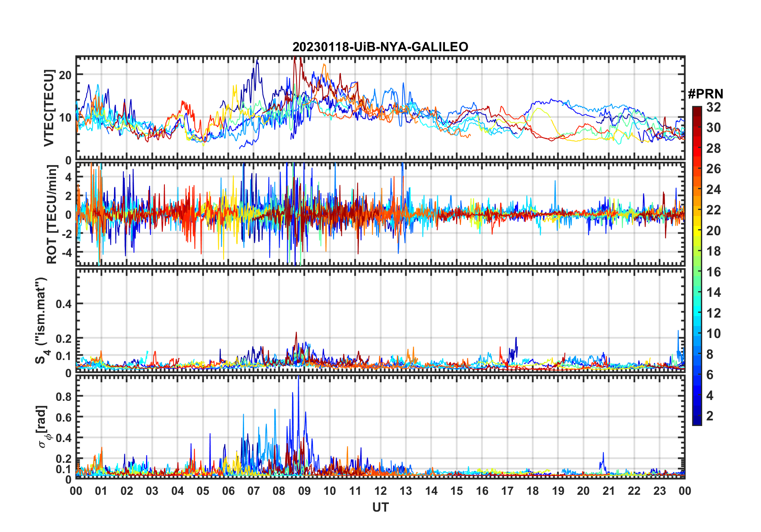This screenshot has width=761, height=532.
Task: Click colorbar tick label 24
Action: pyautogui.click(x=713, y=190)
